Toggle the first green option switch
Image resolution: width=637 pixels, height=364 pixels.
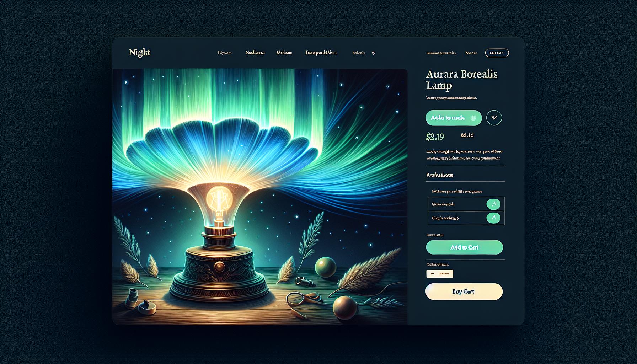(493, 204)
